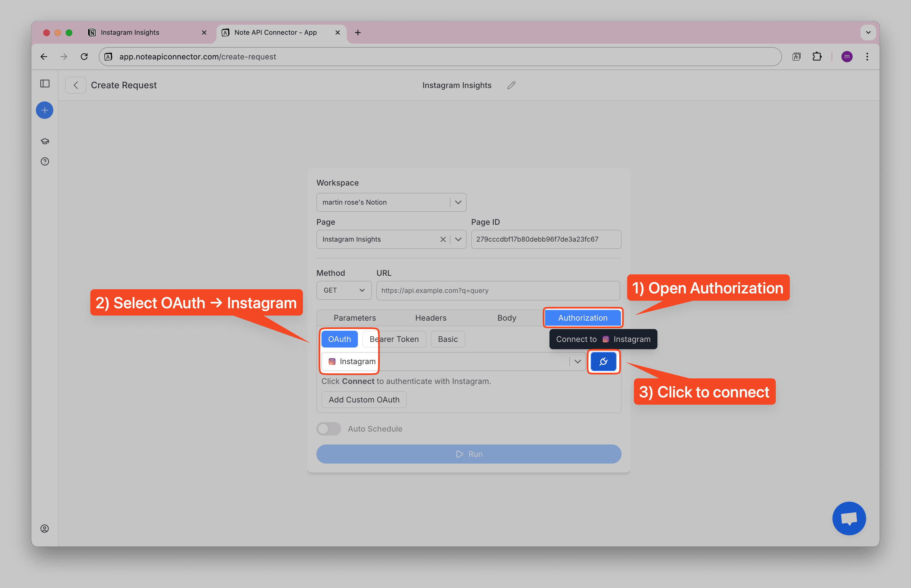
Task: Expand the Page dropdown chevron
Action: pyautogui.click(x=458, y=239)
